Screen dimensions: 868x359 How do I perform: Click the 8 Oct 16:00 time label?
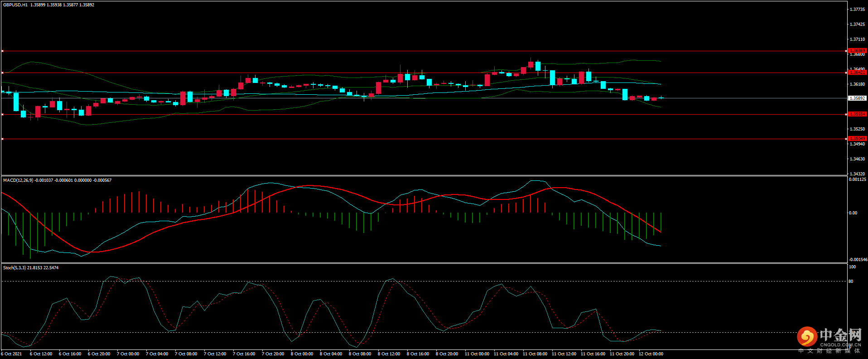point(418,354)
